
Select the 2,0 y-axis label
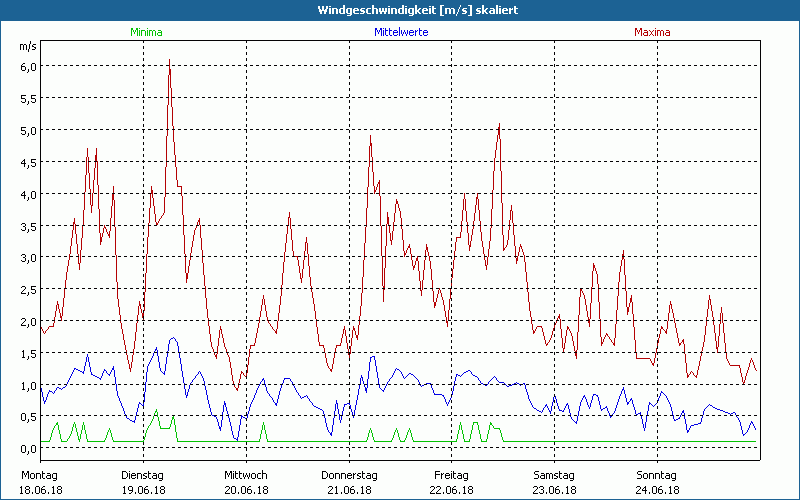[x=28, y=321]
